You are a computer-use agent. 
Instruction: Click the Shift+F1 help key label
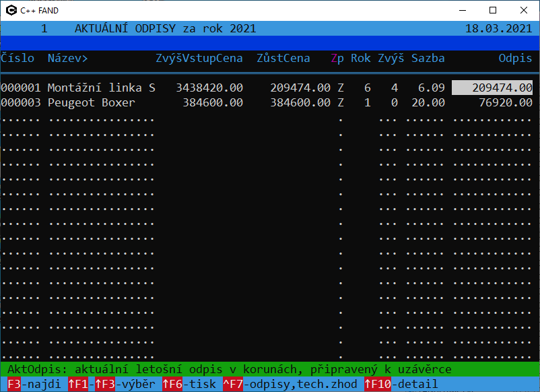[x=79, y=385]
